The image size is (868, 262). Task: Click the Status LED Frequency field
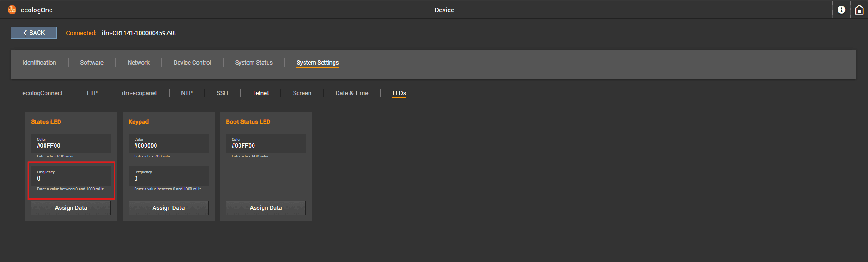tap(71, 178)
